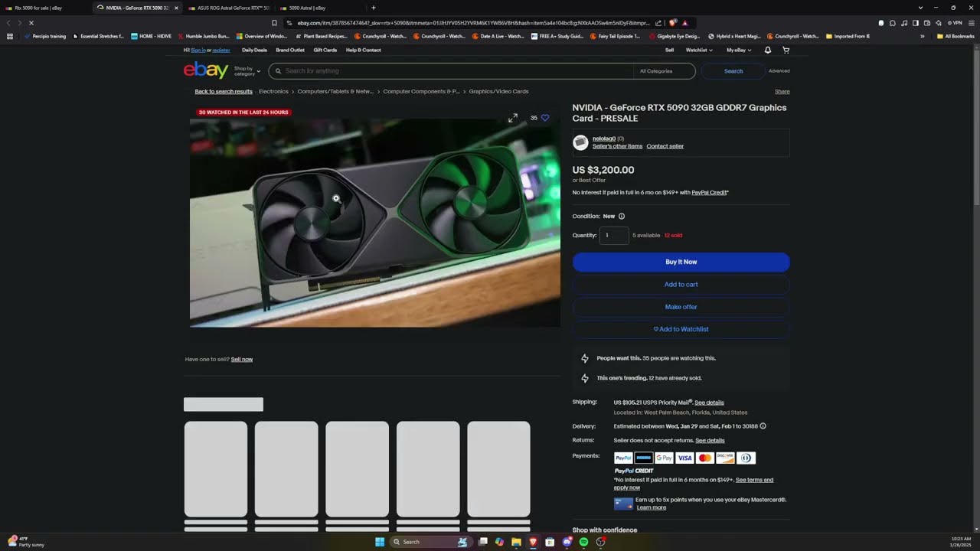Open File Explorer from taskbar
This screenshot has height=551, width=980.
click(516, 542)
